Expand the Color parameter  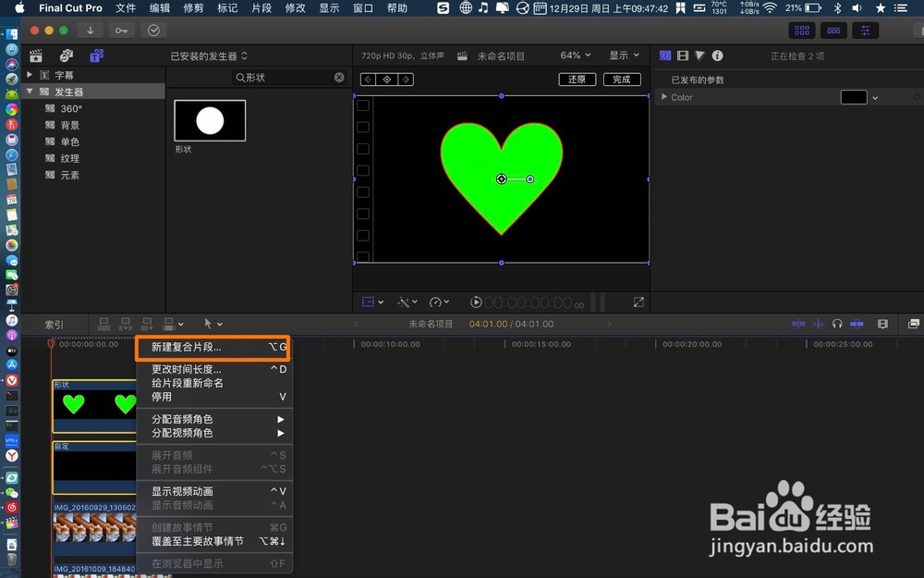click(664, 97)
